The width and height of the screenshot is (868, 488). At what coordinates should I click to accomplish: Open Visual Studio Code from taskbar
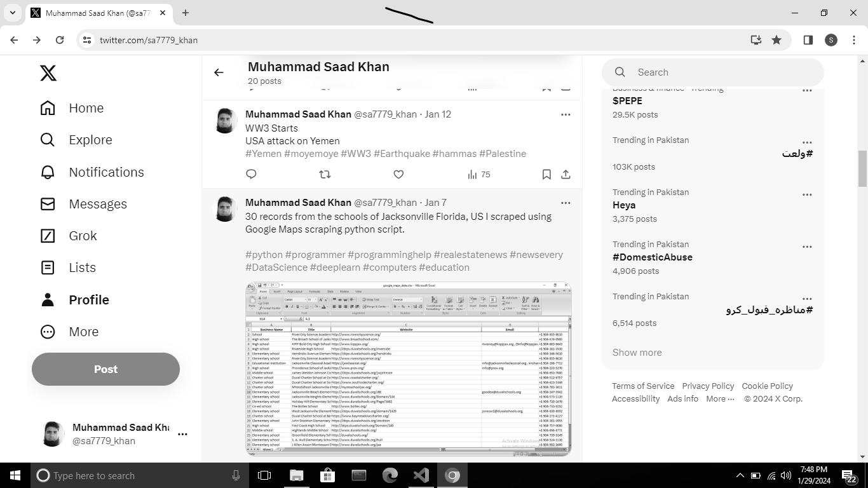click(421, 475)
